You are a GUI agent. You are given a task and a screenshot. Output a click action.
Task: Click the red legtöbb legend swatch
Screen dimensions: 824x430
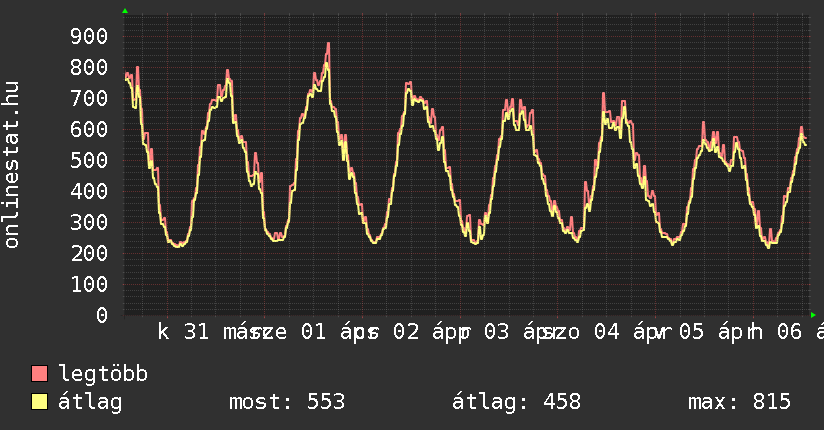[40, 374]
